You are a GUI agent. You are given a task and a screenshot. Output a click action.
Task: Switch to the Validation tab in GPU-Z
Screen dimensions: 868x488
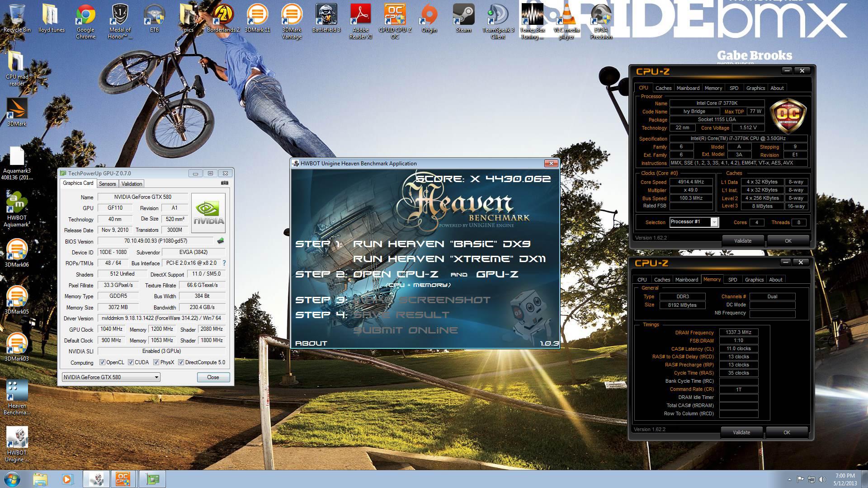[x=132, y=184]
